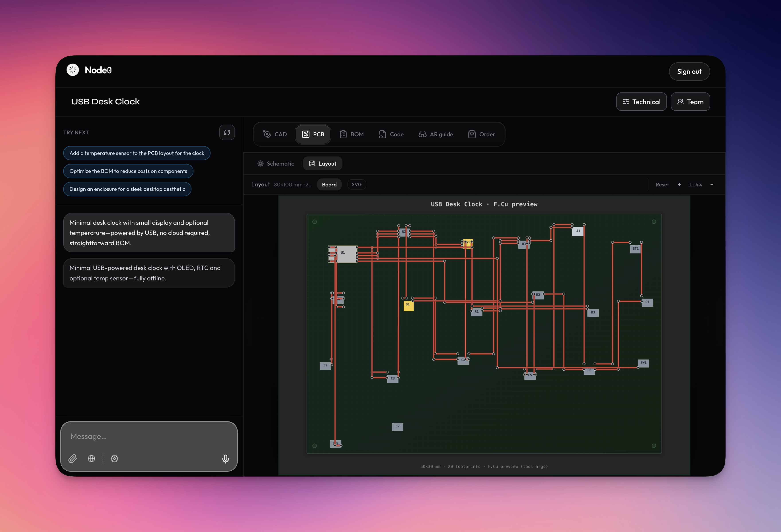Switch to the Schematic sub-tab
The image size is (781, 532).
275,164
